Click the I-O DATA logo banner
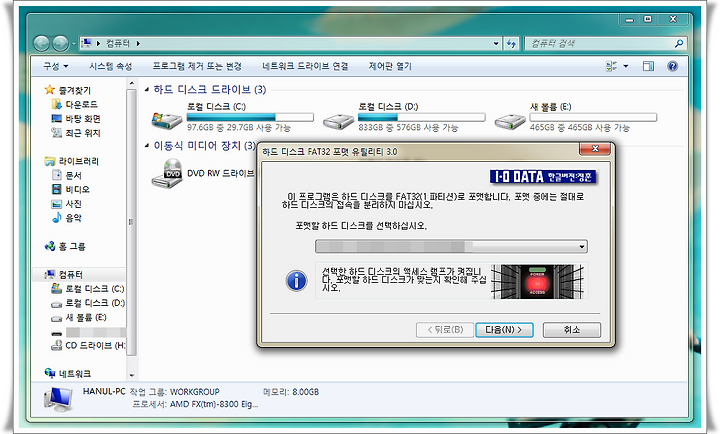720x434 pixels. pos(543,177)
